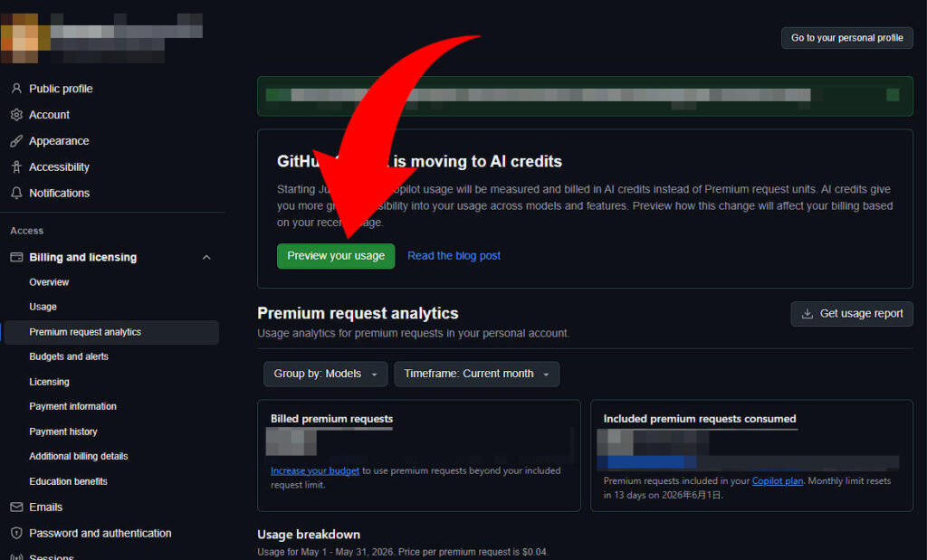Open Payment information
The image size is (927, 560).
(x=72, y=406)
